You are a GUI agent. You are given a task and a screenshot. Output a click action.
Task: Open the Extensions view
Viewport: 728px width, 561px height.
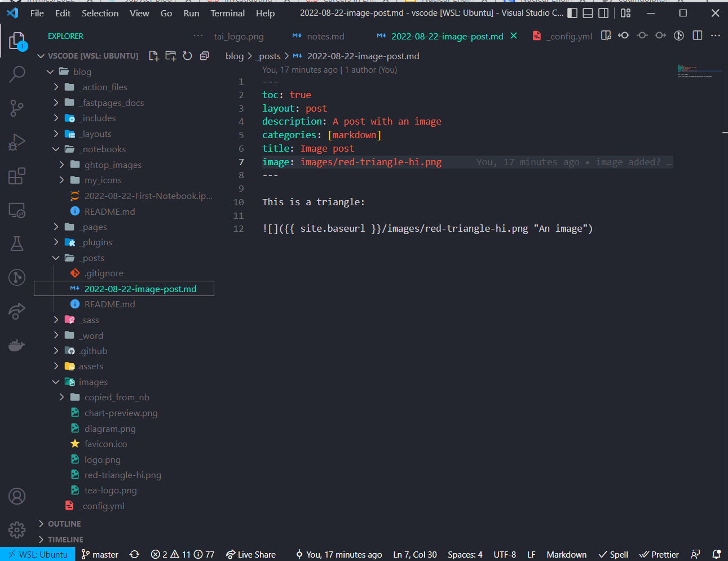(17, 176)
